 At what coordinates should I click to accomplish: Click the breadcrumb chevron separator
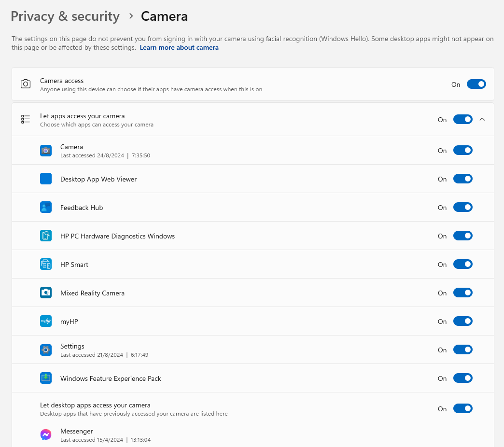131,16
